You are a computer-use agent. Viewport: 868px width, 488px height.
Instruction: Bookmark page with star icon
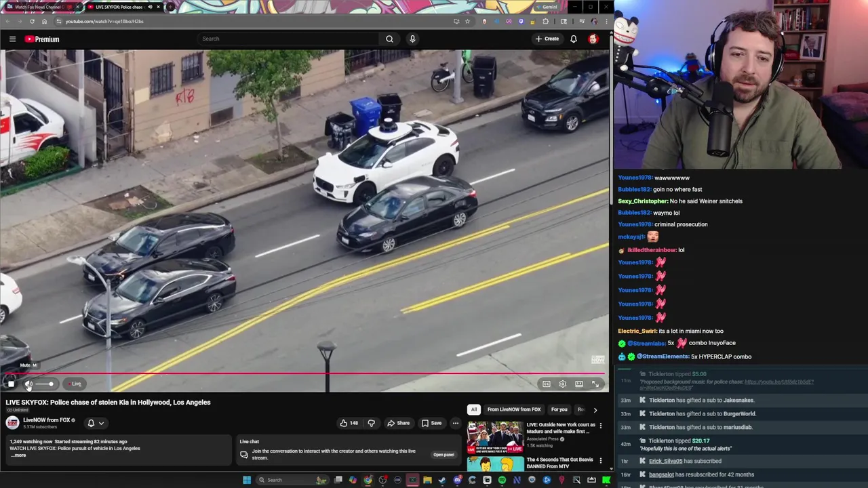coord(467,21)
